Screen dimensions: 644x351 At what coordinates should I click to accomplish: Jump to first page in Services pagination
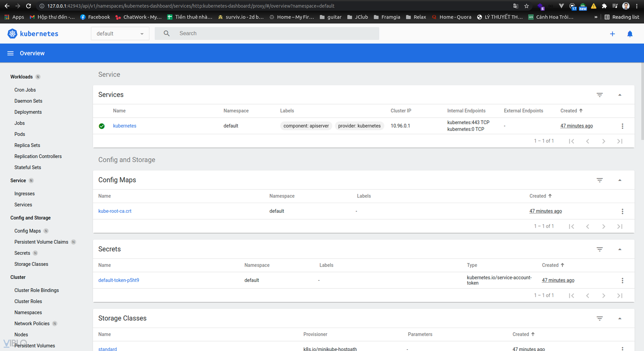pos(571,141)
